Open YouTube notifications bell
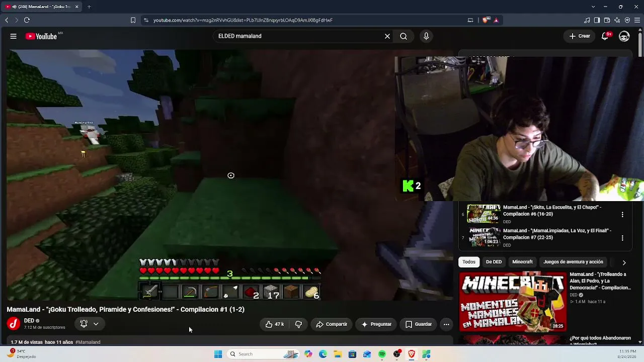 coord(606,36)
